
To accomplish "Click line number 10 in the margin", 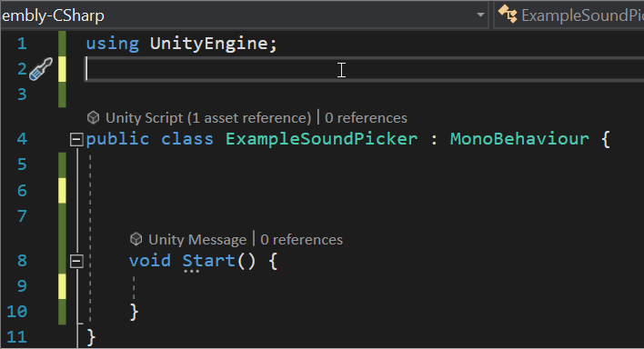I will pyautogui.click(x=17, y=312).
